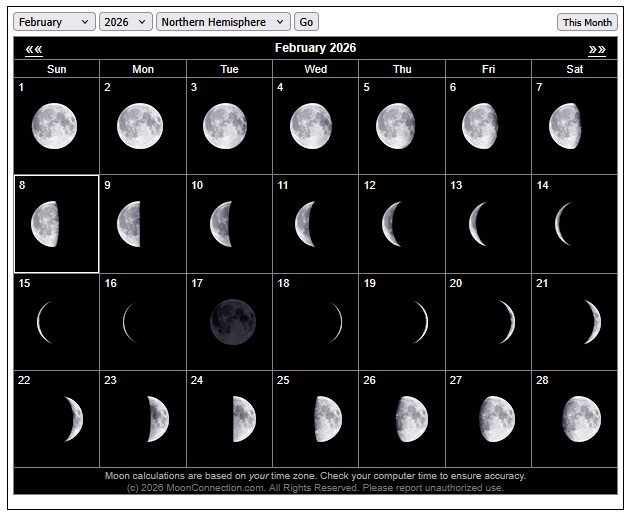Click the waxing crescent on February 20
This screenshot has height=515, width=630.
point(506,322)
